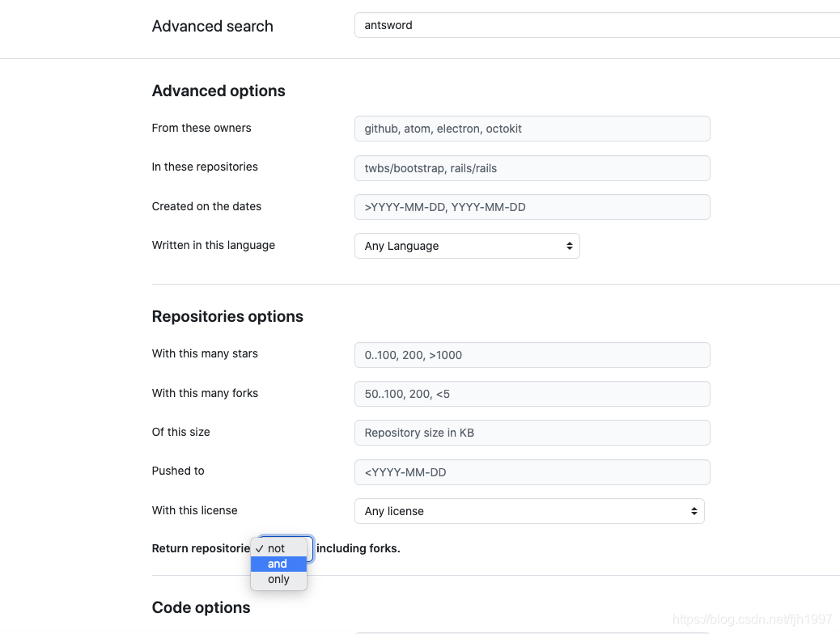Click the "With this license" label
840x634 pixels.
(194, 510)
